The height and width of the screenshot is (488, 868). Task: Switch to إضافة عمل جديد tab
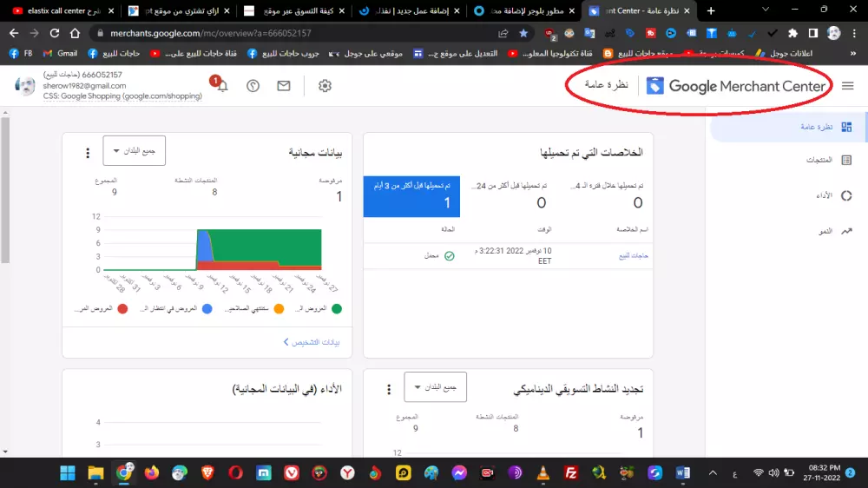tap(410, 10)
